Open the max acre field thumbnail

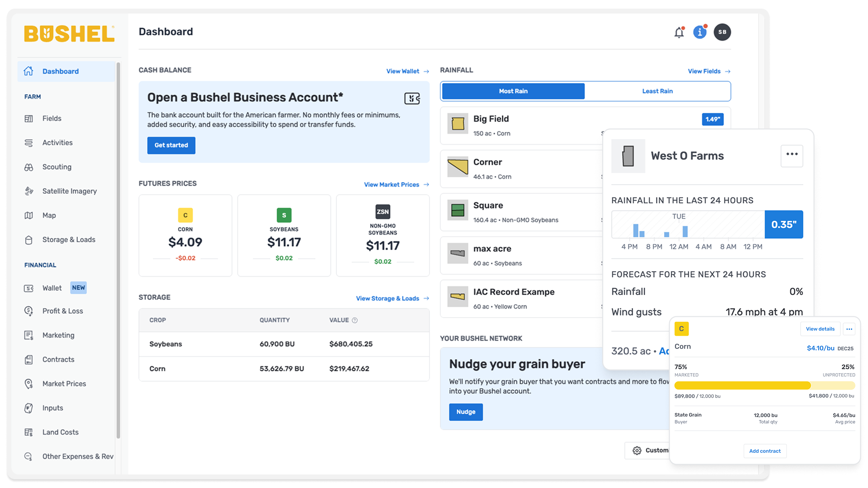click(458, 253)
